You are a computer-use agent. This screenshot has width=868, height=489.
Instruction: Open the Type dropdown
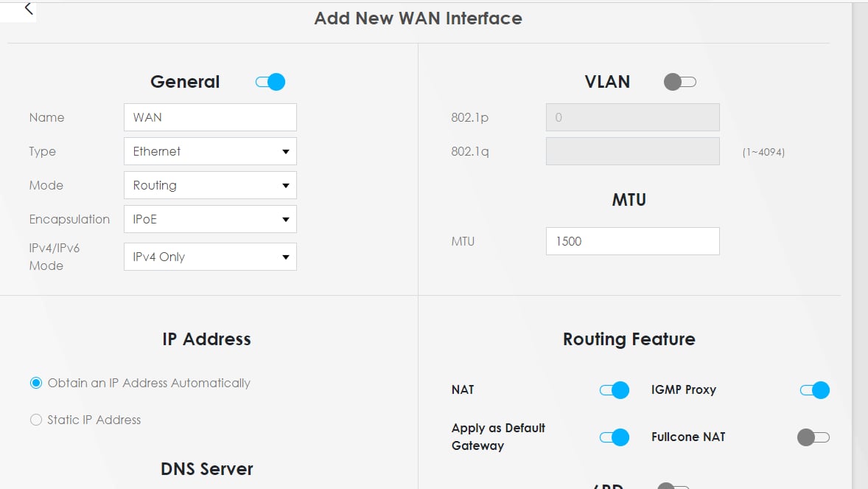click(210, 151)
